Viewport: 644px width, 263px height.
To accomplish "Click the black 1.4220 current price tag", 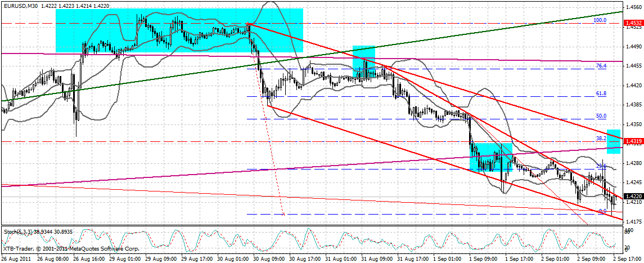I will (633, 197).
